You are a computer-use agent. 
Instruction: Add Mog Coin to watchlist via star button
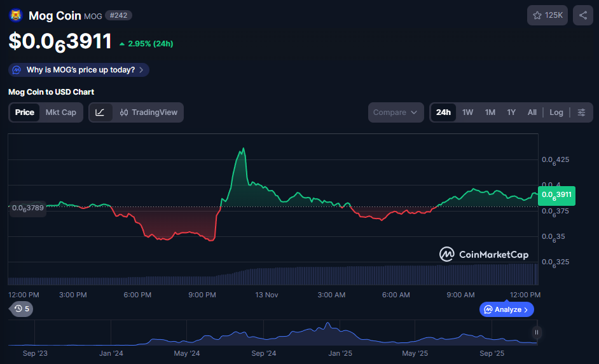[x=547, y=15]
